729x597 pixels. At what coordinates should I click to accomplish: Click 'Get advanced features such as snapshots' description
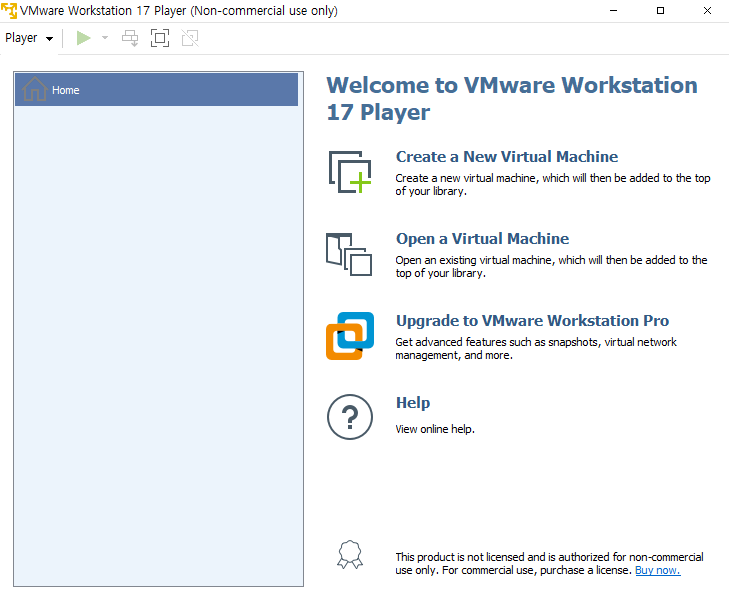(536, 349)
